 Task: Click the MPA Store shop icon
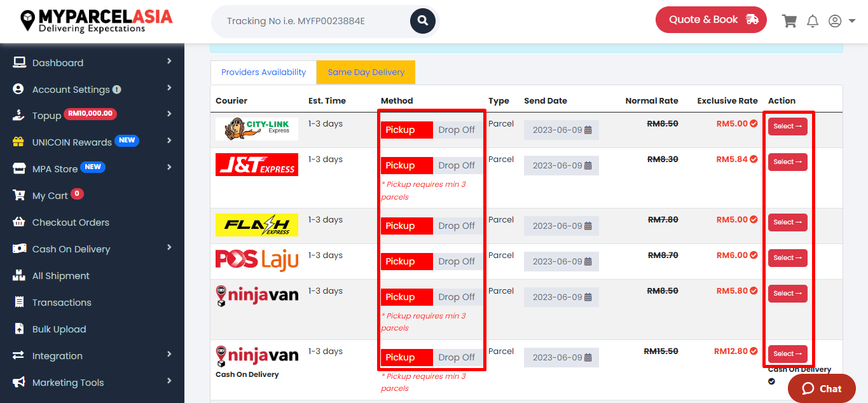[x=19, y=169]
